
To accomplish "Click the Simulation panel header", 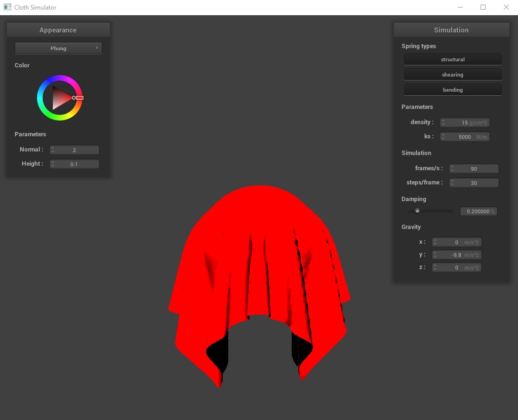I will 451,30.
